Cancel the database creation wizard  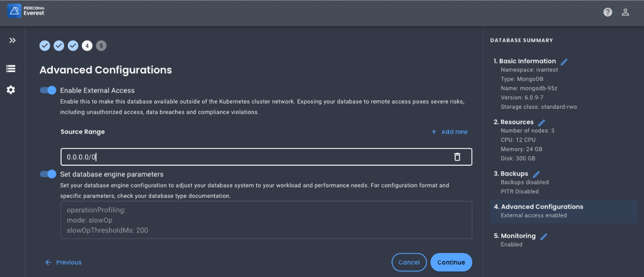click(x=409, y=263)
